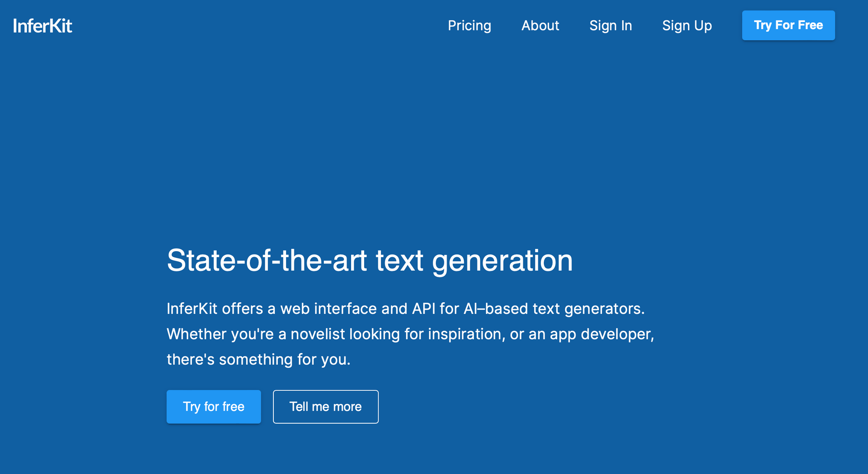This screenshot has height=474, width=868.
Task: View pricing plans from the top menu
Action: point(470,26)
